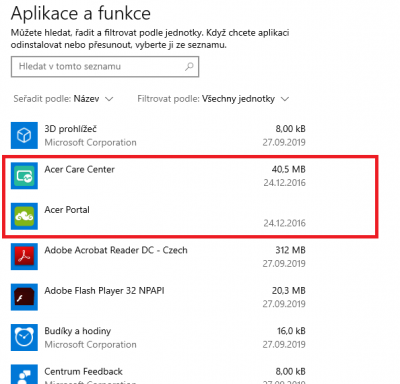Click the Adobe Flash Player icon

pos(24,297)
